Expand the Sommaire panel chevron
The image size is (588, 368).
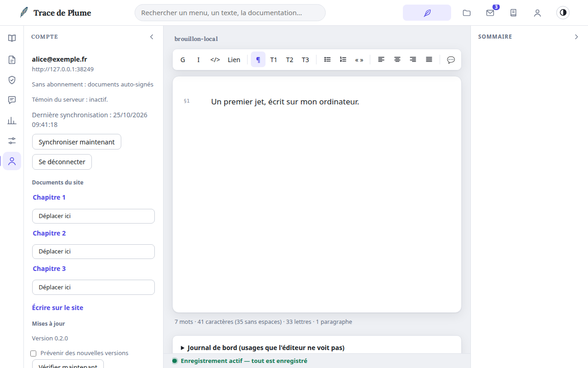tap(577, 37)
